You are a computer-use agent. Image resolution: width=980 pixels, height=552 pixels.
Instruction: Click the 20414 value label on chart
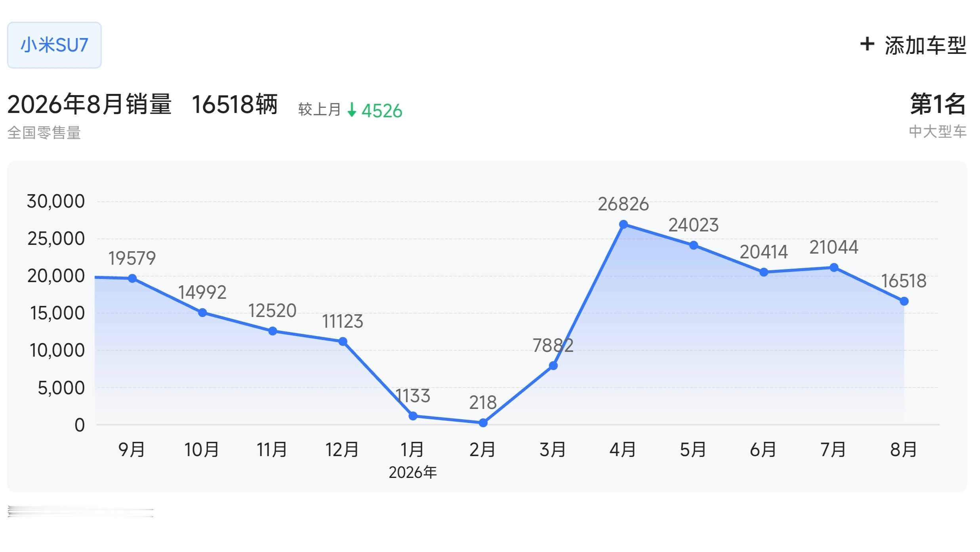pyautogui.click(x=764, y=252)
